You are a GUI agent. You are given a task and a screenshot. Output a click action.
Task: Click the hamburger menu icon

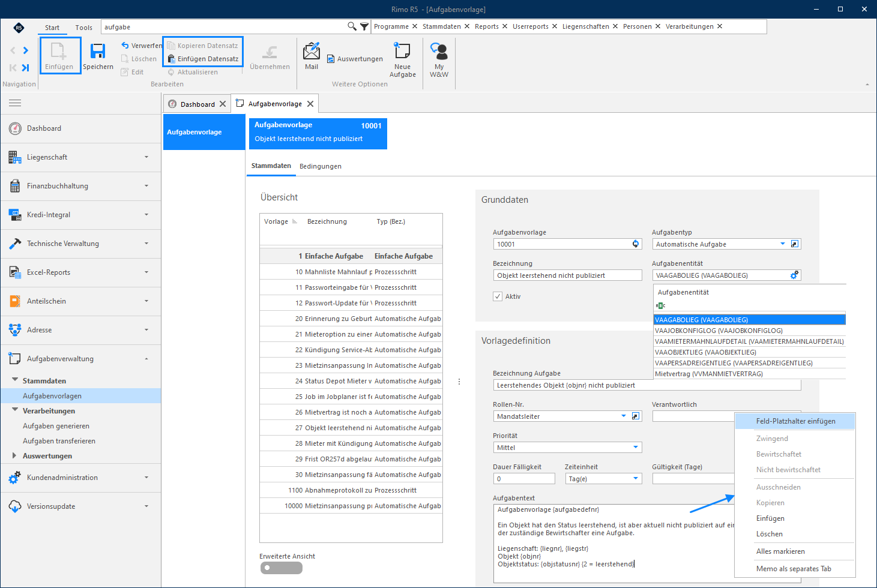pos(15,103)
